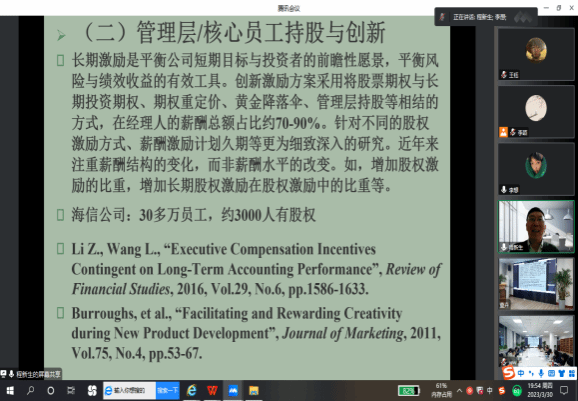
Task: Open the presenter's live video tile
Action: pyautogui.click(x=536, y=226)
